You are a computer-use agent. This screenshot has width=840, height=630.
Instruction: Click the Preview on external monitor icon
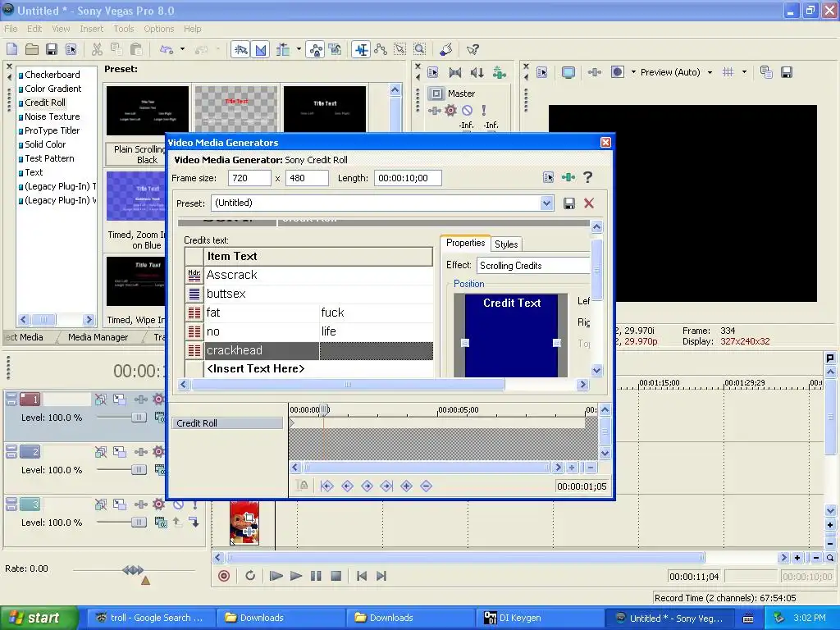tap(568, 72)
